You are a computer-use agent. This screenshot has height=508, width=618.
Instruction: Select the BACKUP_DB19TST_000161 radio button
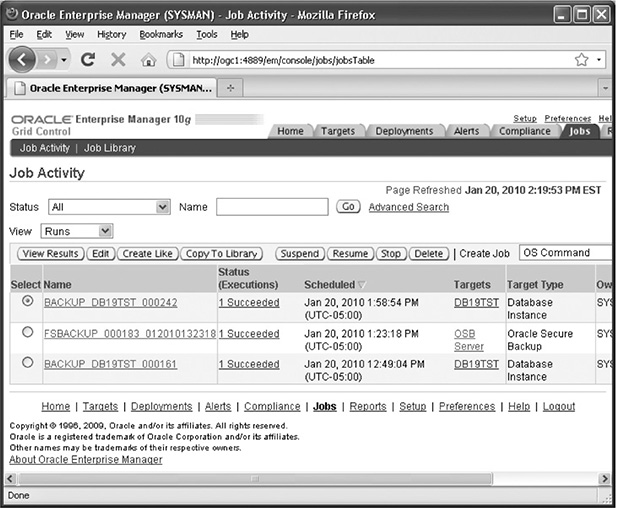[28, 363]
